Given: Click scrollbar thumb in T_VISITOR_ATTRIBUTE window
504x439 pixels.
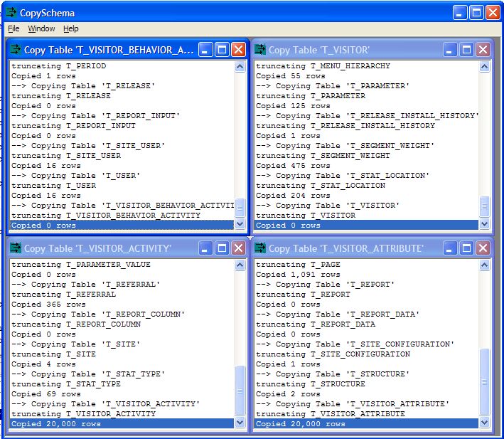Looking at the screenshot, I should click(484, 382).
